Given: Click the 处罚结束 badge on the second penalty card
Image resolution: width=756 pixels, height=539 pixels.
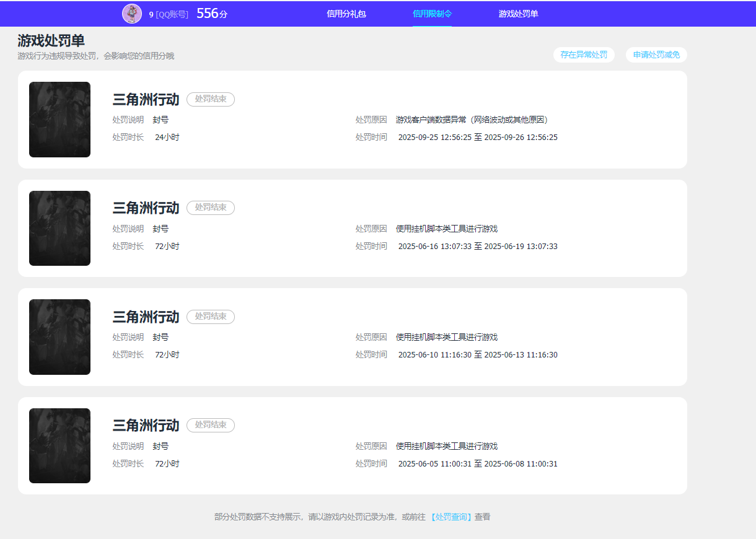Looking at the screenshot, I should click(x=211, y=208).
